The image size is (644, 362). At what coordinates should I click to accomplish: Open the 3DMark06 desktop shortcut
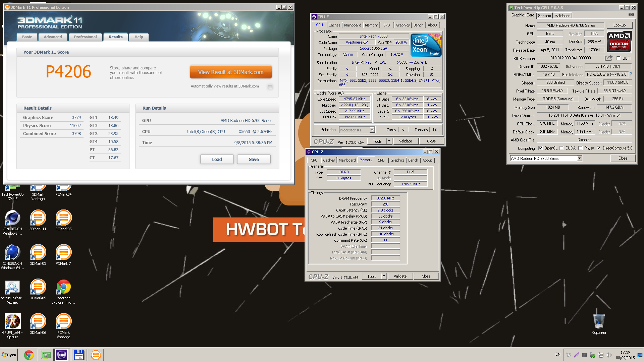38,324
